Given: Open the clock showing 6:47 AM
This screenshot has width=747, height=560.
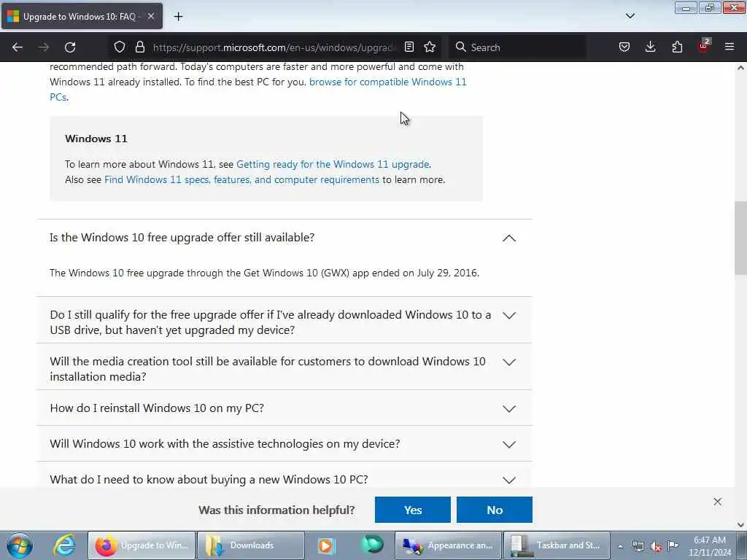Looking at the screenshot, I should coord(709,546).
